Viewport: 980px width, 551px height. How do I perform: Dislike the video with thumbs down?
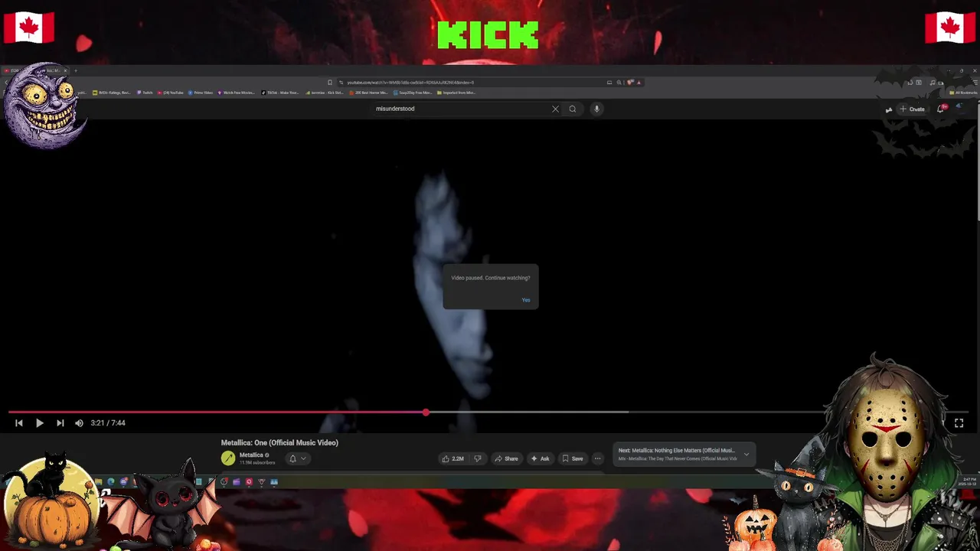click(477, 458)
